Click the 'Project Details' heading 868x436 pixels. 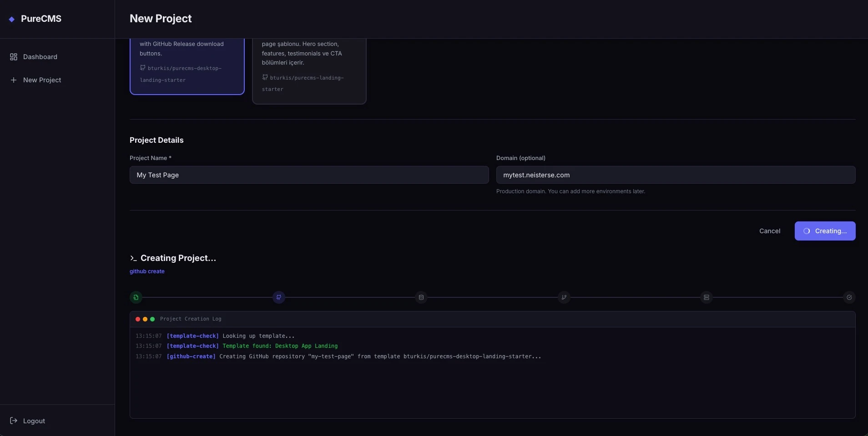click(x=156, y=140)
